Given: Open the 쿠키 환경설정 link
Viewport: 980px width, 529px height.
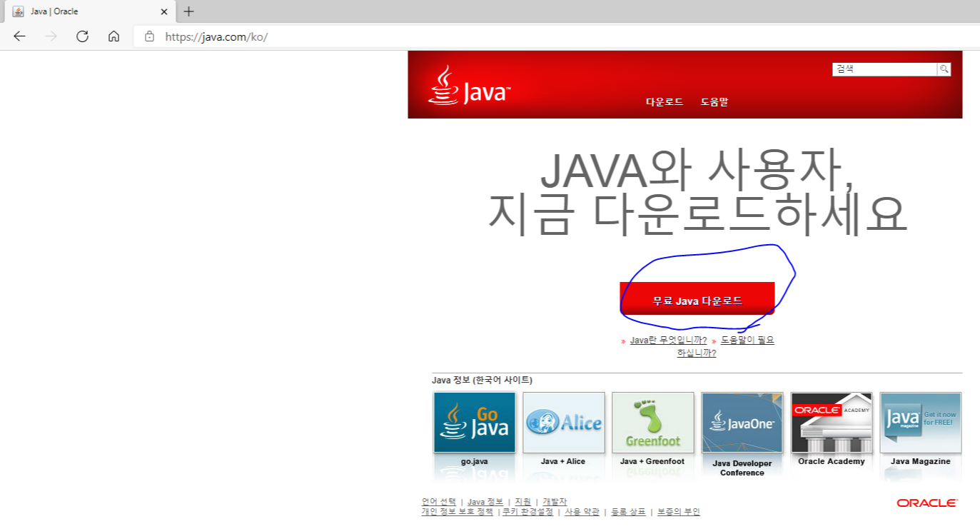Looking at the screenshot, I should 527,512.
